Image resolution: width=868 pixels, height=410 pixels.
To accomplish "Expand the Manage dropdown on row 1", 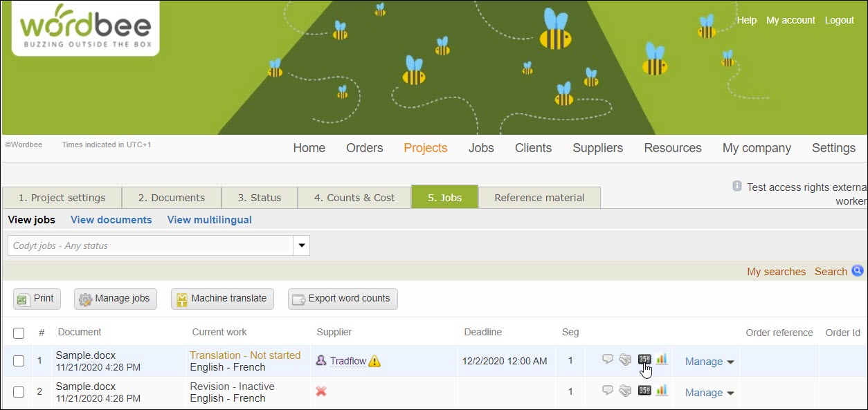I will tap(708, 361).
